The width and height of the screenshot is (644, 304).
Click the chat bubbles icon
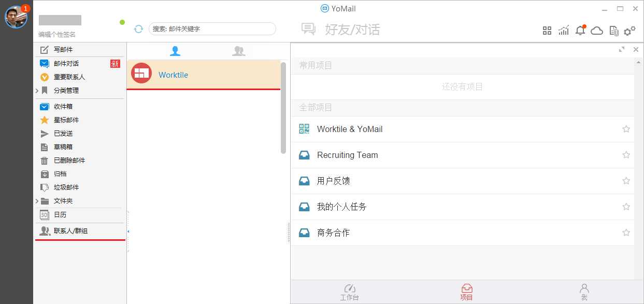pyautogui.click(x=309, y=29)
